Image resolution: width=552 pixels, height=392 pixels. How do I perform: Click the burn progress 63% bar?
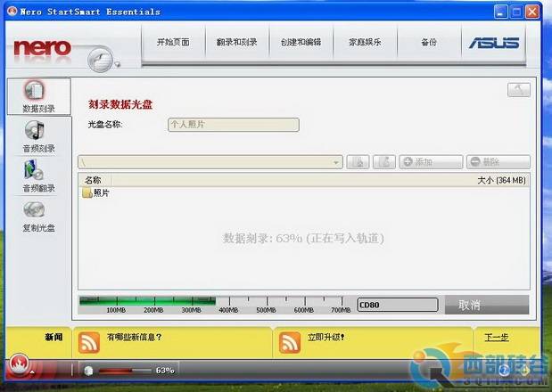click(126, 371)
